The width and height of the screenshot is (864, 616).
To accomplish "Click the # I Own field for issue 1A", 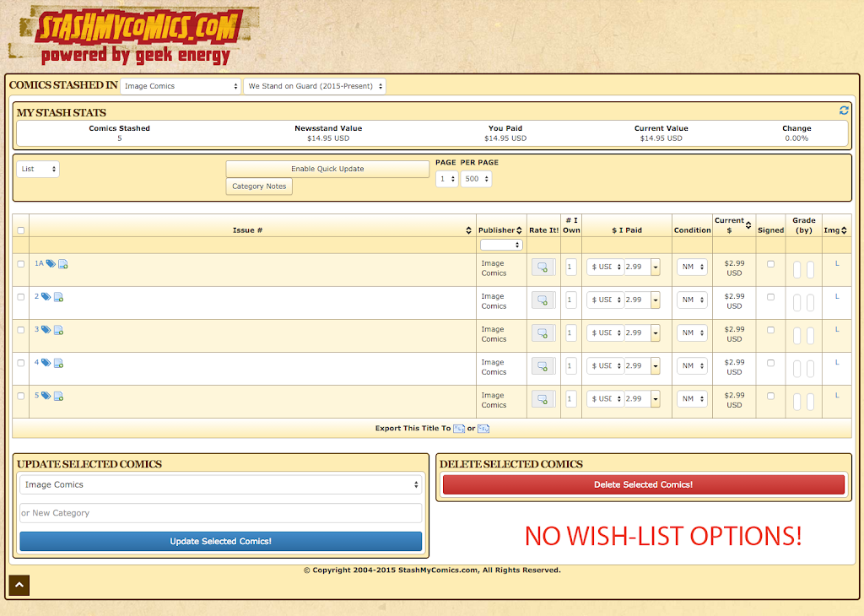I will pyautogui.click(x=571, y=267).
